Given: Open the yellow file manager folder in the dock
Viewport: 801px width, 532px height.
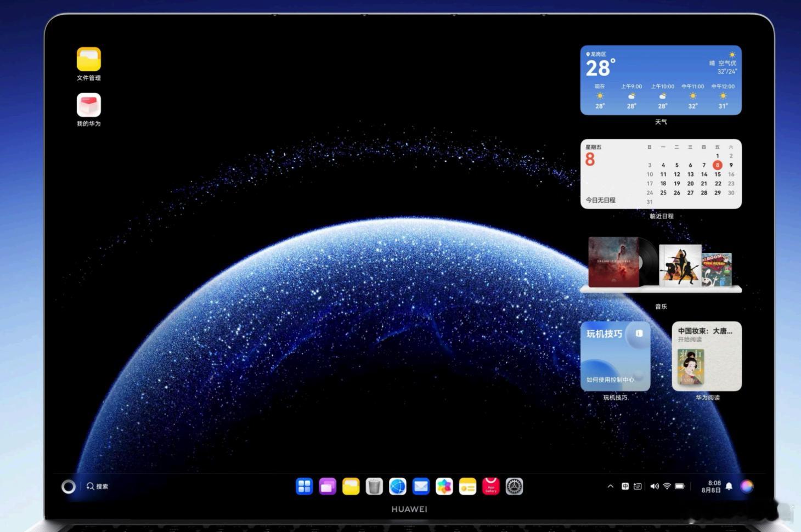Looking at the screenshot, I should (x=351, y=486).
